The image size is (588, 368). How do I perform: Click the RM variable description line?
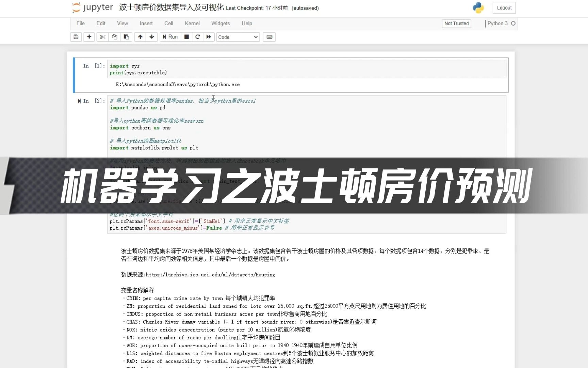point(201,338)
